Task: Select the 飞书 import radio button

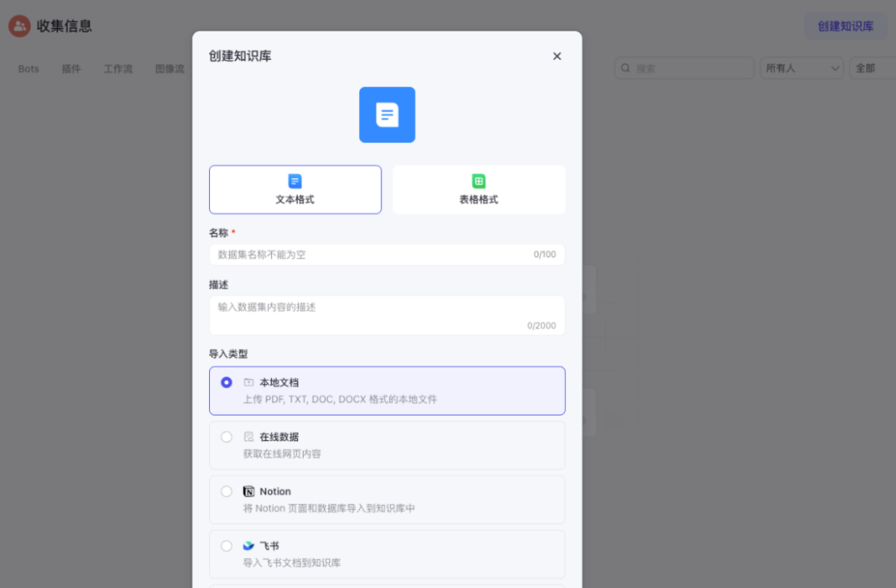Action: coord(226,546)
